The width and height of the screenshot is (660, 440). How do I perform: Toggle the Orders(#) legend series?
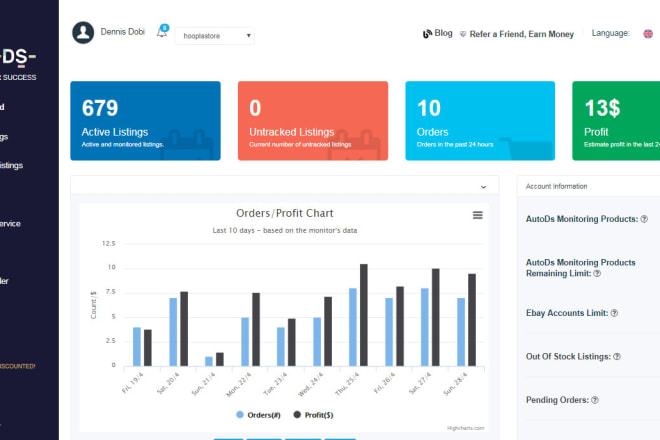tap(258, 415)
